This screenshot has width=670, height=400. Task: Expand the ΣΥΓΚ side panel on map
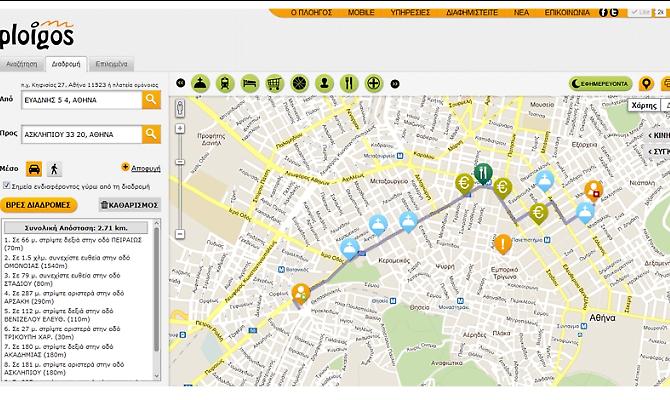point(657,152)
